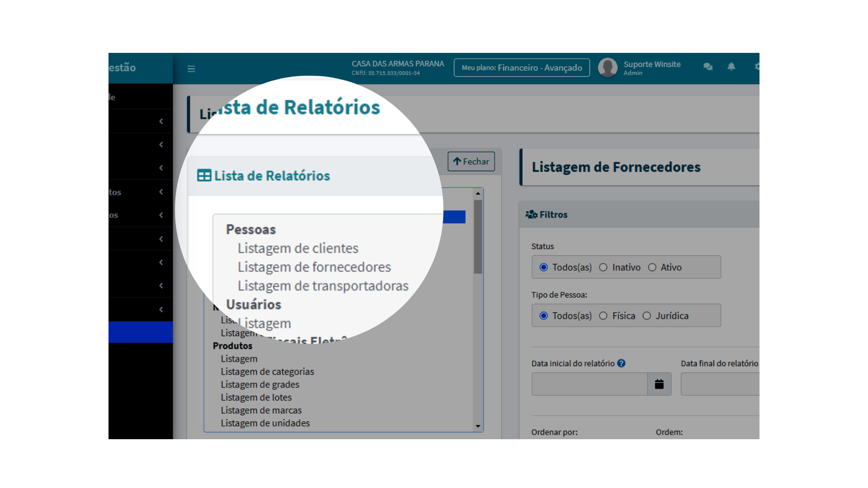Select Tipo de Pessoa Todos(as) radio
This screenshot has width=868, height=488.
coord(544,316)
